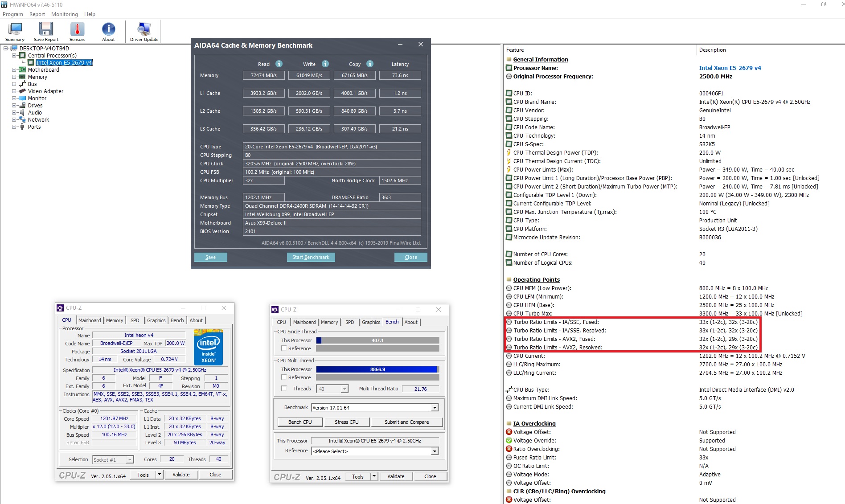Click the CPU Multiplier field showing 32x in AIDA64
The image size is (845, 504).
pyautogui.click(x=263, y=180)
